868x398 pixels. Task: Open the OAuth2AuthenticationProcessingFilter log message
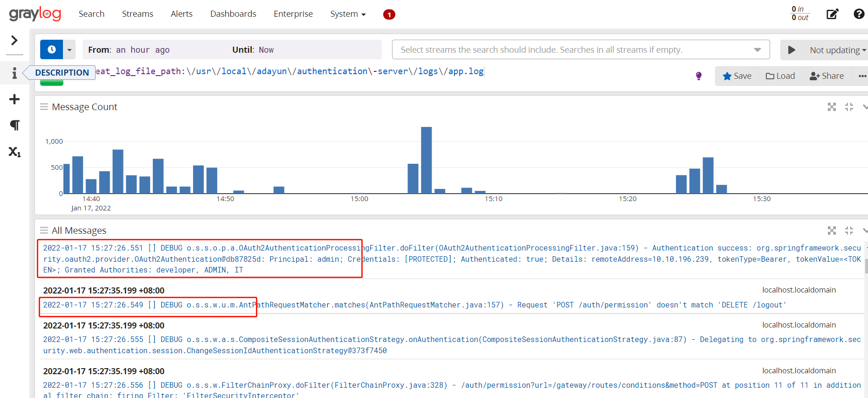click(x=452, y=259)
